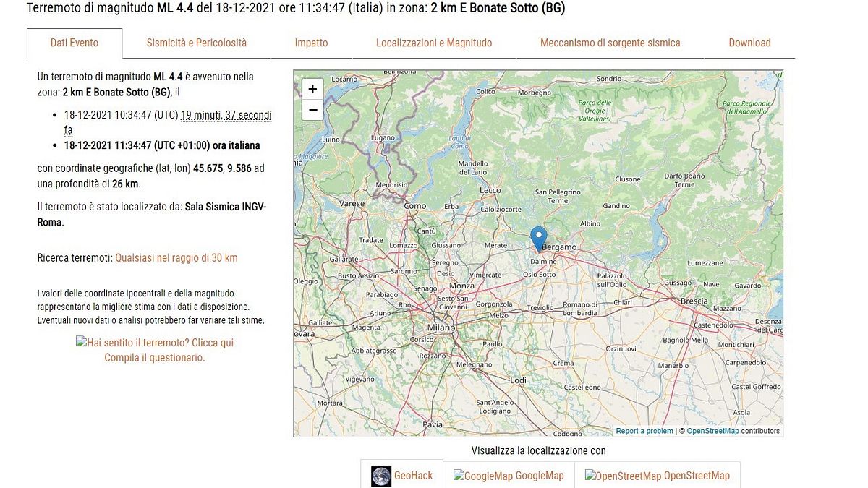Click the 'Visualizza la localizzazione con' caption
Viewport: 868px width, 488px height.
(x=539, y=450)
